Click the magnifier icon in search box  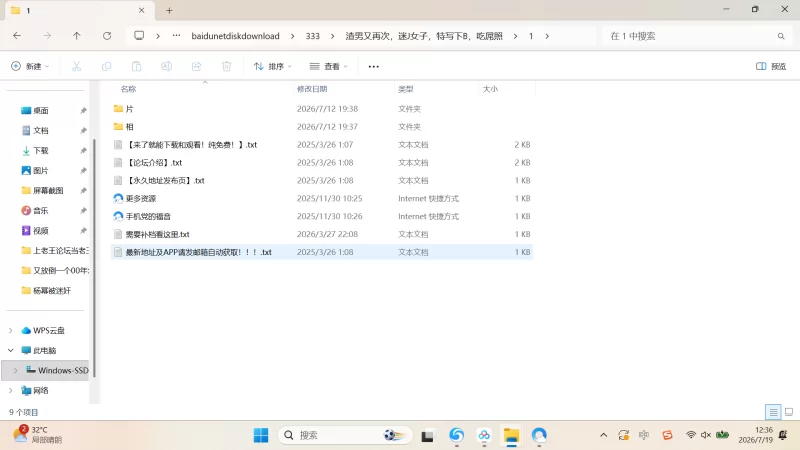[x=781, y=36]
